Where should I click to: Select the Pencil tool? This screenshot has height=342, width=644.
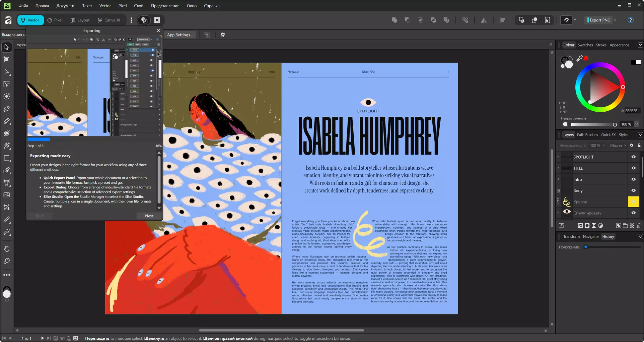(7, 121)
